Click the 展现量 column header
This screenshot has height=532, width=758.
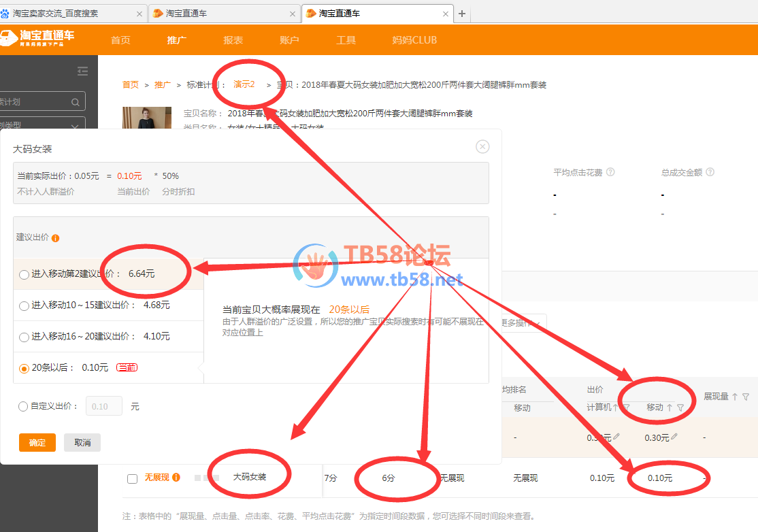(x=716, y=396)
